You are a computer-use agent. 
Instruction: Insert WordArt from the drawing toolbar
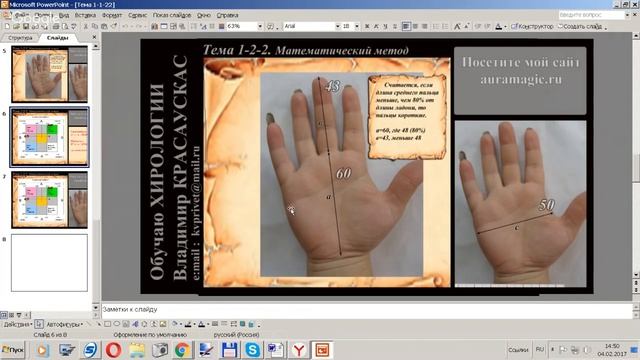tap(135, 324)
